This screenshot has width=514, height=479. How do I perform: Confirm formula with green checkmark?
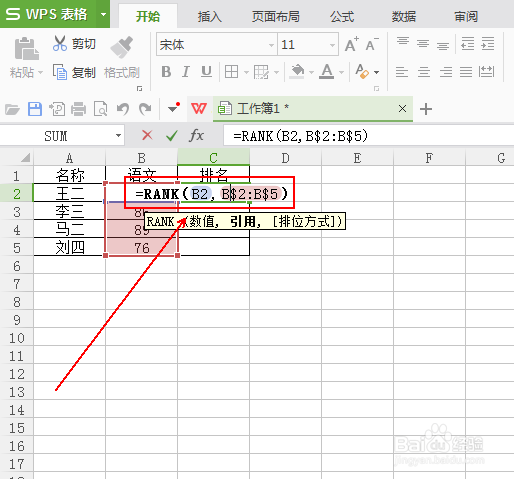tap(172, 135)
